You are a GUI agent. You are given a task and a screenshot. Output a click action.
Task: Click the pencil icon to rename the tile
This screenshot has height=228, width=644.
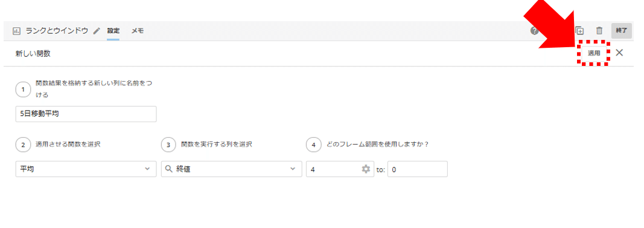click(x=97, y=31)
